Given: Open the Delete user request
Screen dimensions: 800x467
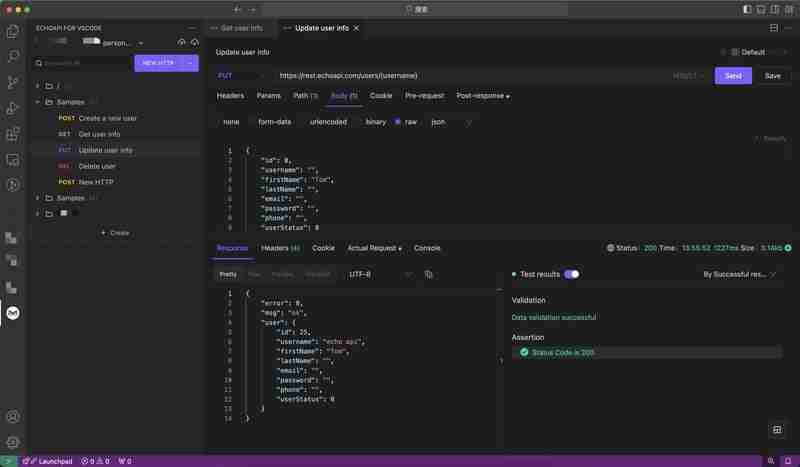Looking at the screenshot, I should (96, 166).
